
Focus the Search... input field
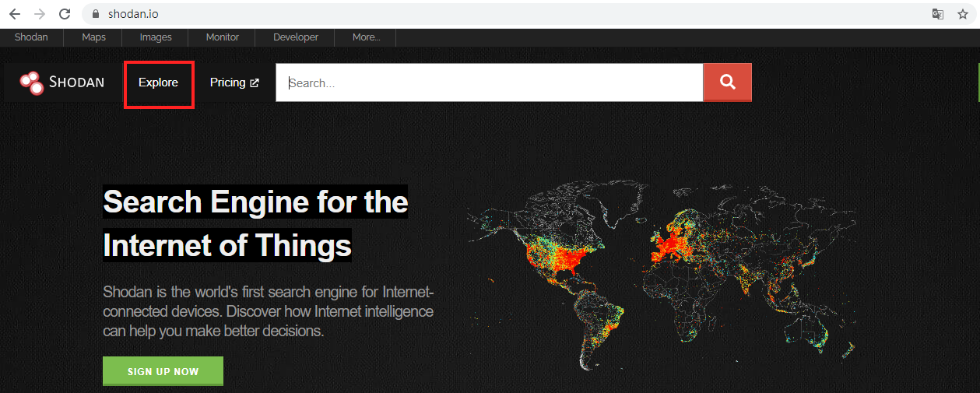click(x=490, y=82)
